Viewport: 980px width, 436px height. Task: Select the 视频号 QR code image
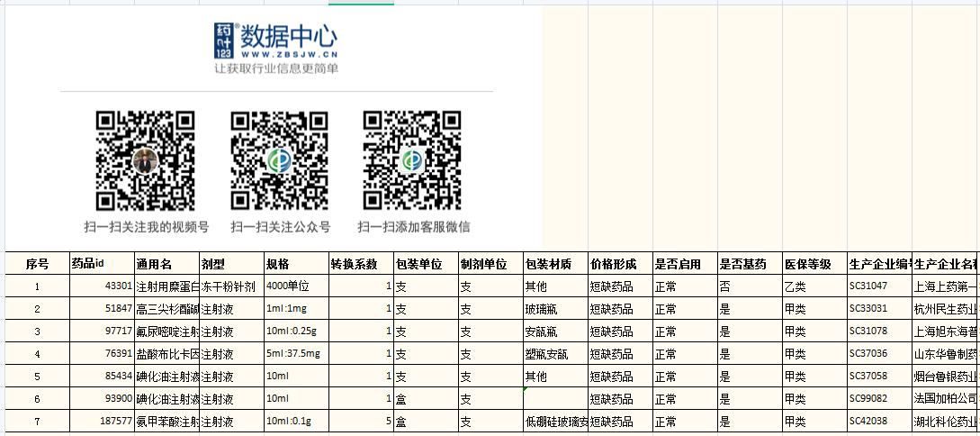pos(145,160)
